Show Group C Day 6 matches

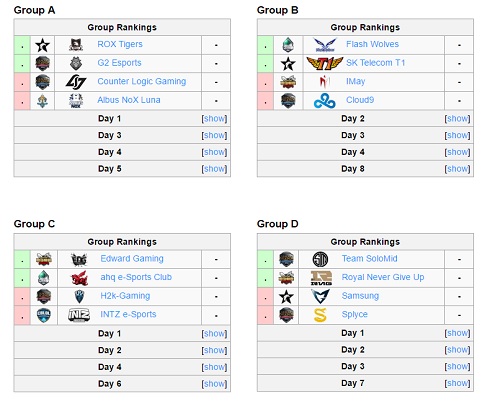coord(214,384)
